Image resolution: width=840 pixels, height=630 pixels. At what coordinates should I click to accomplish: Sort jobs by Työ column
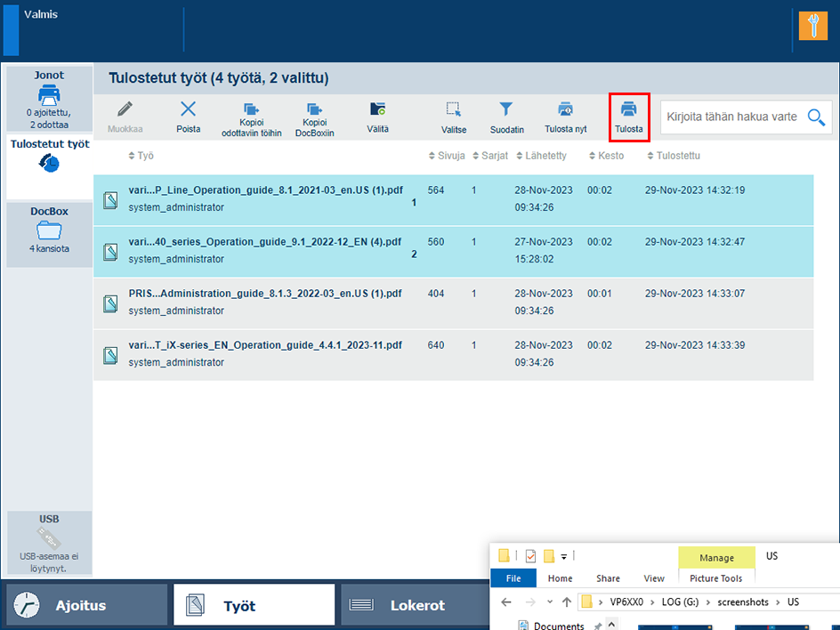(141, 156)
